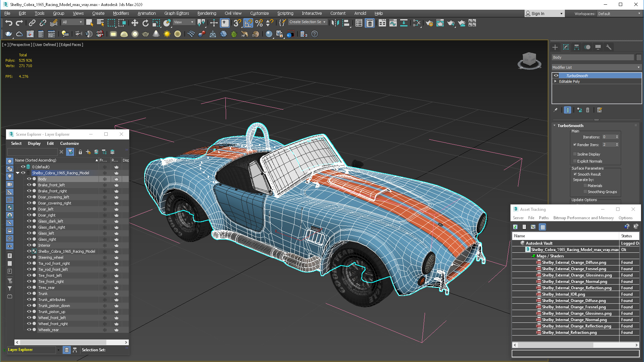Viewport: 644px width, 362px height.
Task: Click the Asset Tracking table view icon
Action: click(x=543, y=227)
